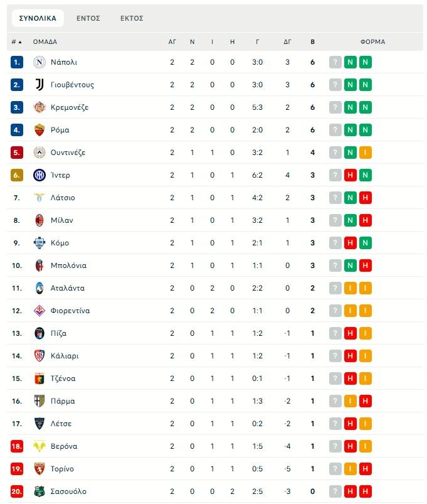Click the Napoli club crest icon

[40, 62]
